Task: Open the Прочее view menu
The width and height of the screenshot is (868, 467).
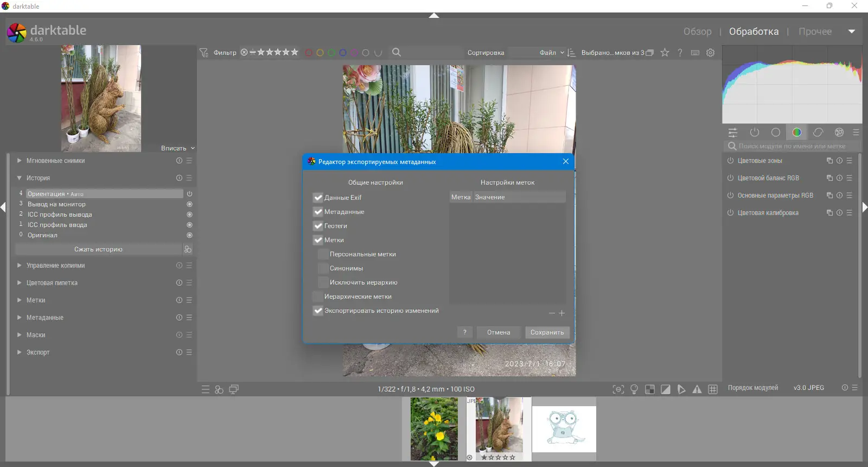Action: pyautogui.click(x=815, y=31)
